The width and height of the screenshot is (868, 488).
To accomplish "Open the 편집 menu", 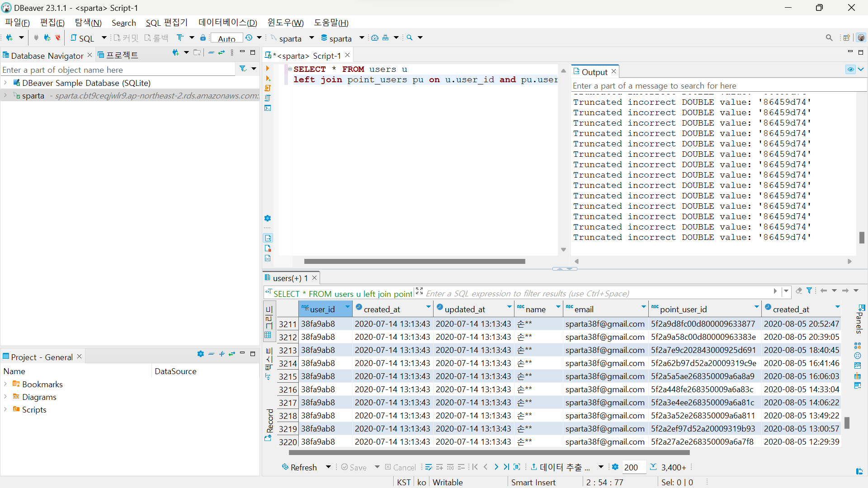I will [x=52, y=23].
